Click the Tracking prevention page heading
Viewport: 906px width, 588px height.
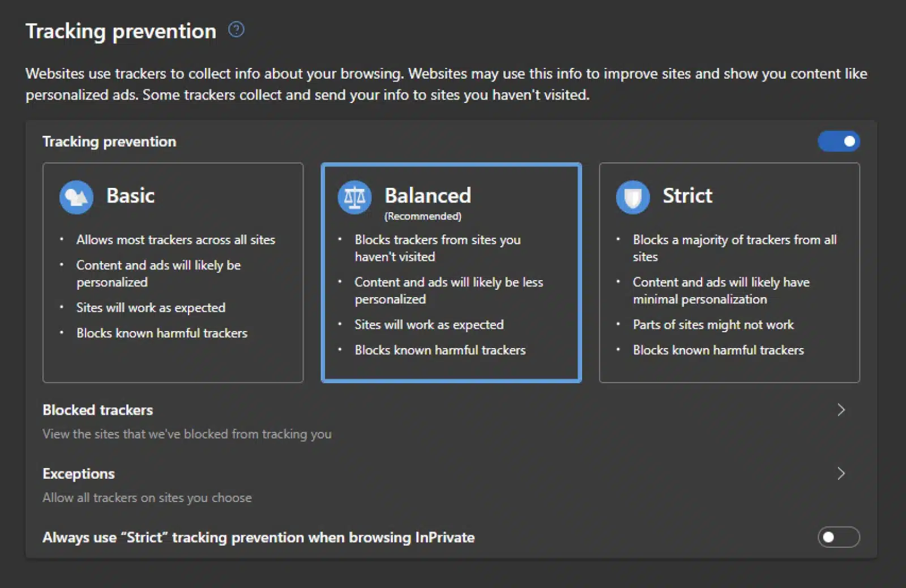click(x=120, y=31)
